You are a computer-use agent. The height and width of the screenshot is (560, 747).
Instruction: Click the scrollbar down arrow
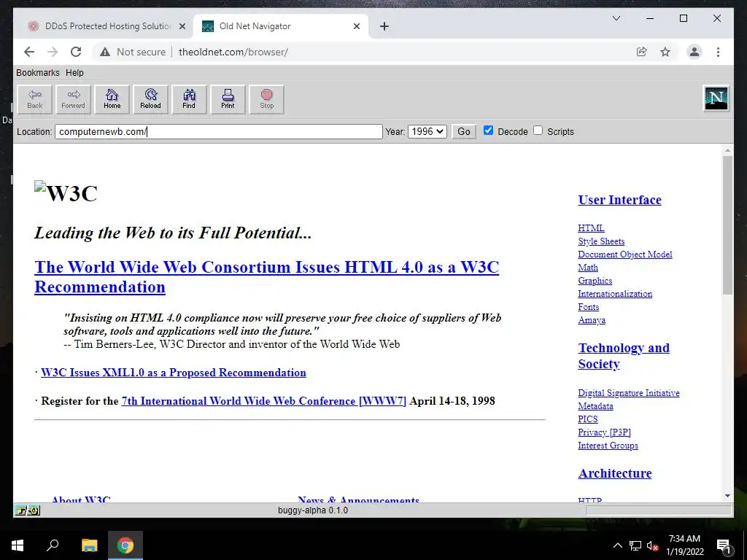tap(727, 496)
